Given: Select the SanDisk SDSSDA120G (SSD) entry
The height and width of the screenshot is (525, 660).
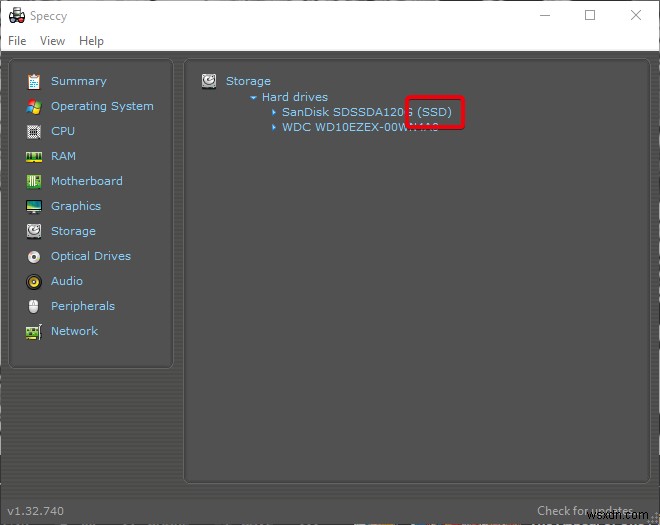Looking at the screenshot, I should 367,112.
